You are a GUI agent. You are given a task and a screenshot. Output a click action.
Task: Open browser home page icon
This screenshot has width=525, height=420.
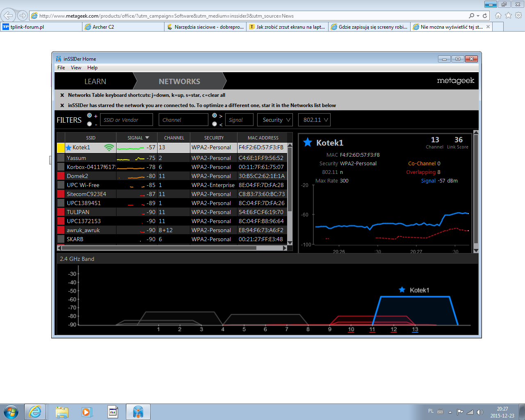point(498,16)
